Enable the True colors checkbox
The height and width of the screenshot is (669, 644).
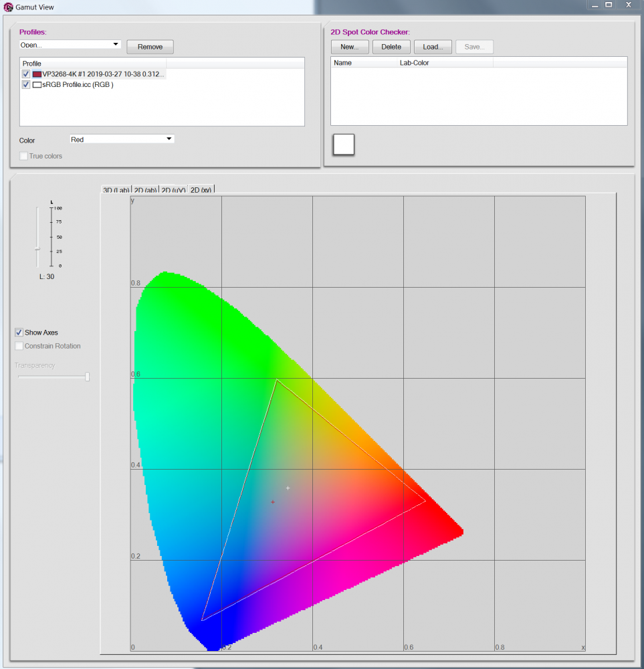click(x=24, y=156)
